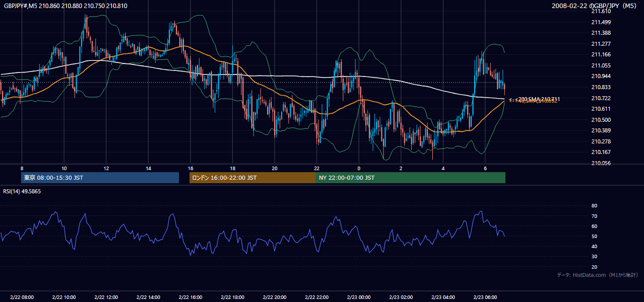
Task: Click the 211.166 price axis label
Action: (601, 54)
